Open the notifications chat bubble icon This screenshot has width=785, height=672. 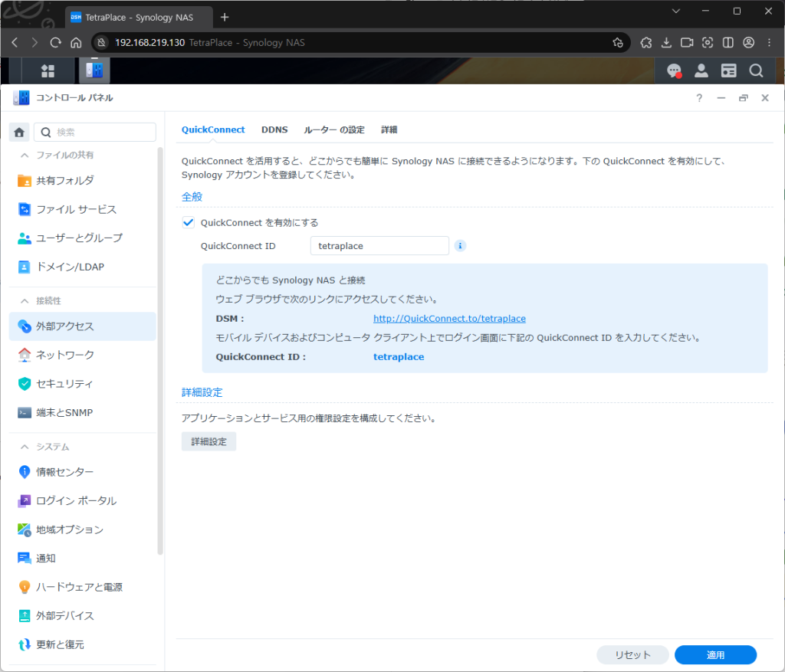[674, 70]
